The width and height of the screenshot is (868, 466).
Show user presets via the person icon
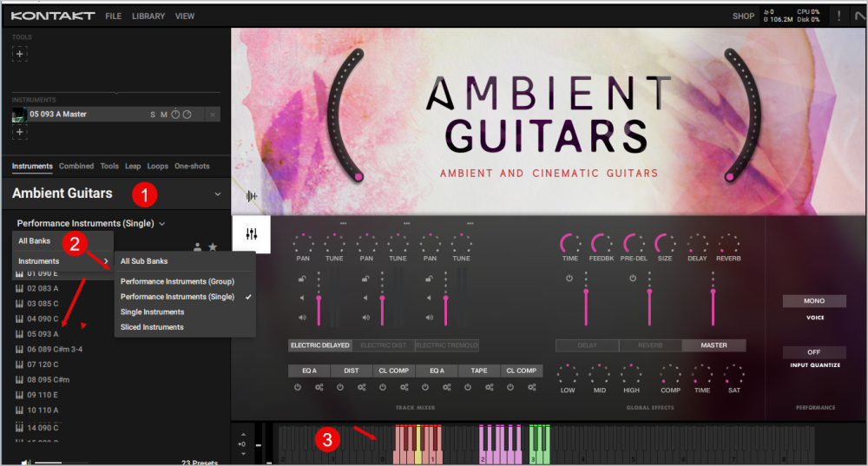click(x=198, y=246)
